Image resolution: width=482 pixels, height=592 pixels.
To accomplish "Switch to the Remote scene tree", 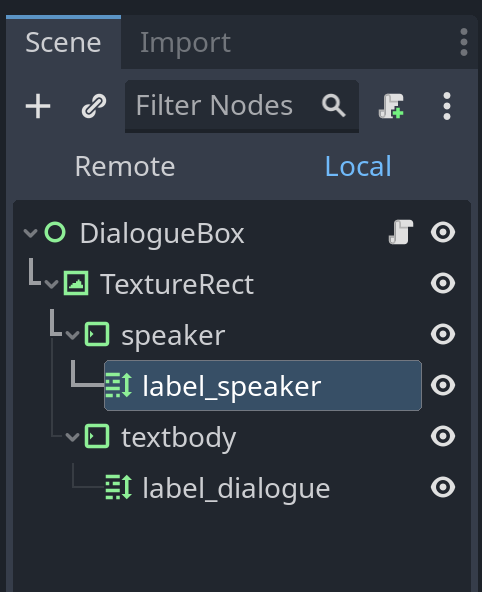I will pos(125,166).
